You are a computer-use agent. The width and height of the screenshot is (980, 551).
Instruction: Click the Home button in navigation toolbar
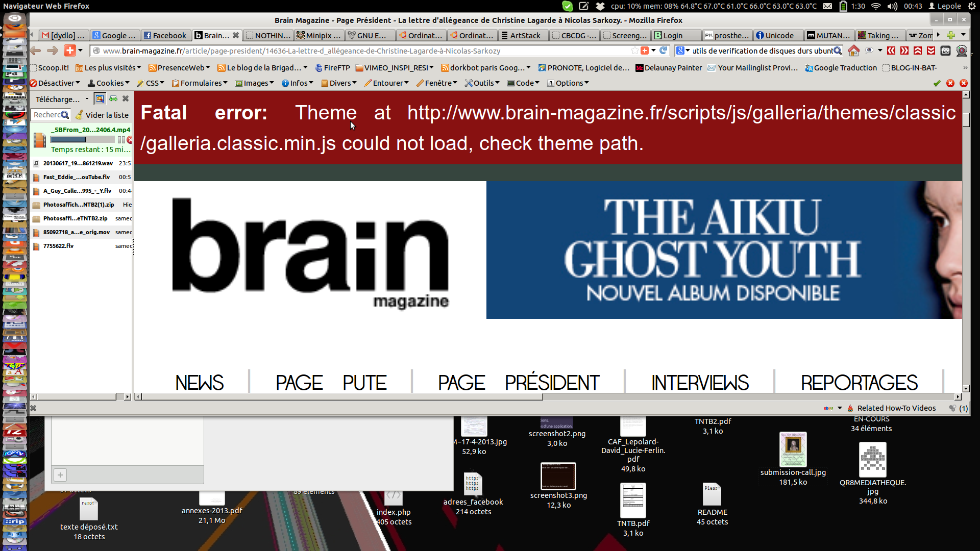853,51
